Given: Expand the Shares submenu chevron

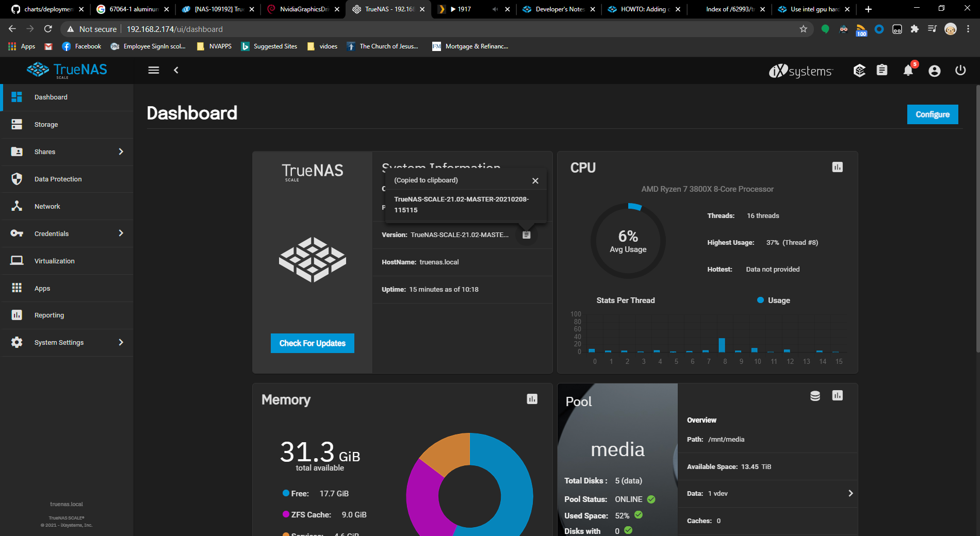Looking at the screenshot, I should [x=121, y=152].
